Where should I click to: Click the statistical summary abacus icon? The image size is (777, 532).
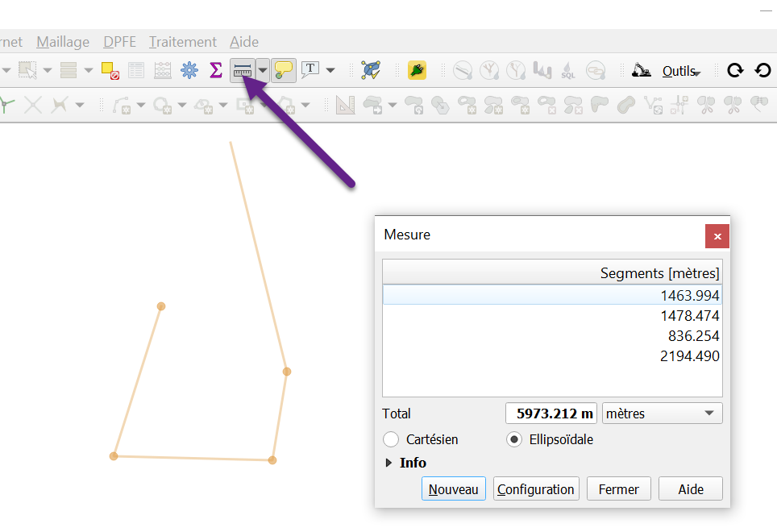(x=162, y=70)
